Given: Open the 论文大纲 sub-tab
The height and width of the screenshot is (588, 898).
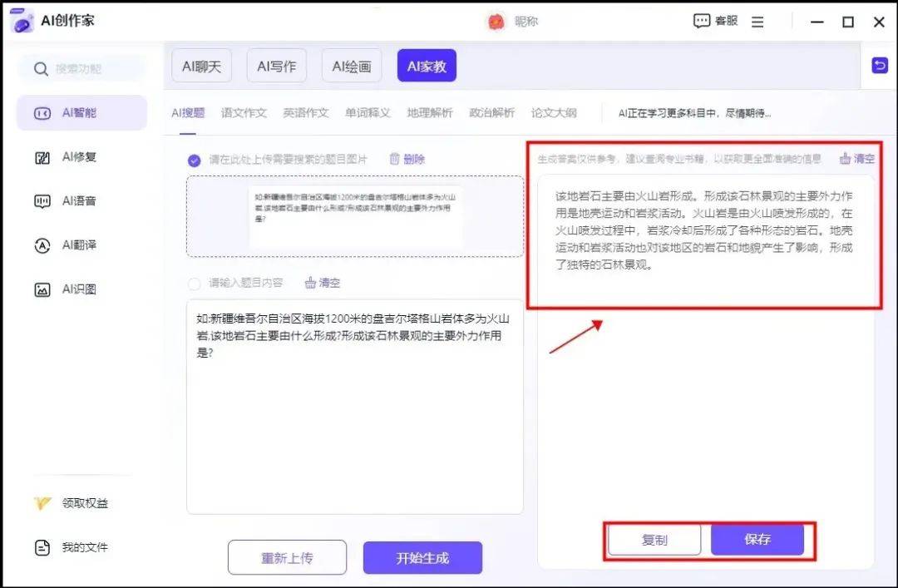Looking at the screenshot, I should coord(554,113).
